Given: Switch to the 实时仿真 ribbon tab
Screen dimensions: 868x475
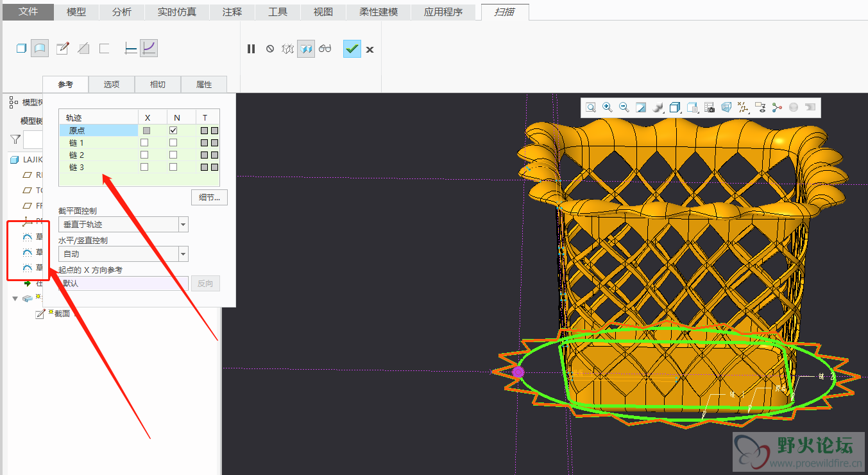Looking at the screenshot, I should tap(177, 12).
